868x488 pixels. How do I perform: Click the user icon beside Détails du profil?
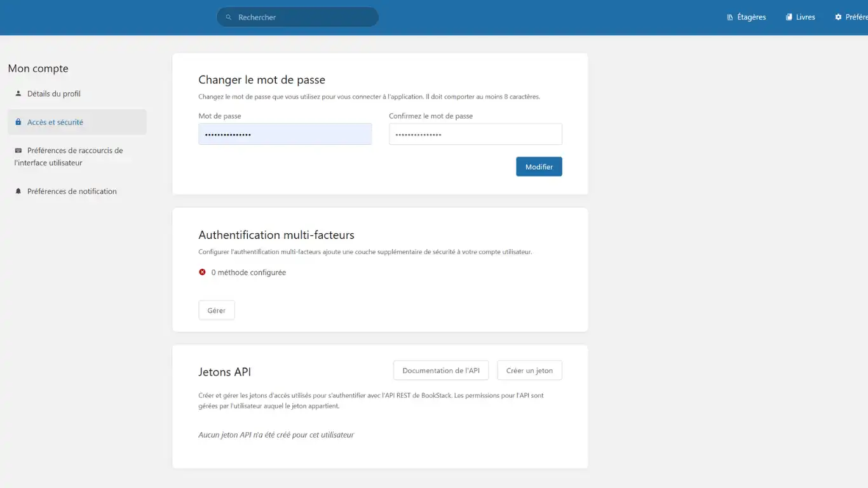tap(18, 93)
